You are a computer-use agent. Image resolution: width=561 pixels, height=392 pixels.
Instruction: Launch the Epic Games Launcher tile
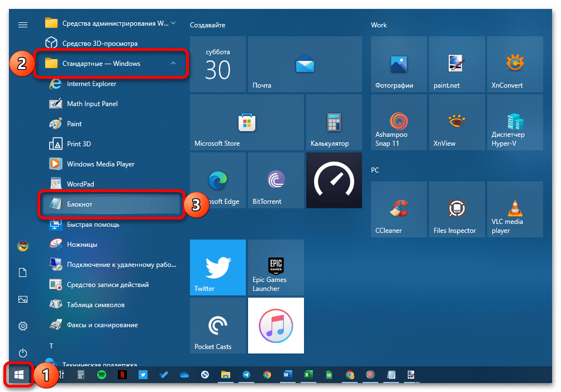coord(275,267)
